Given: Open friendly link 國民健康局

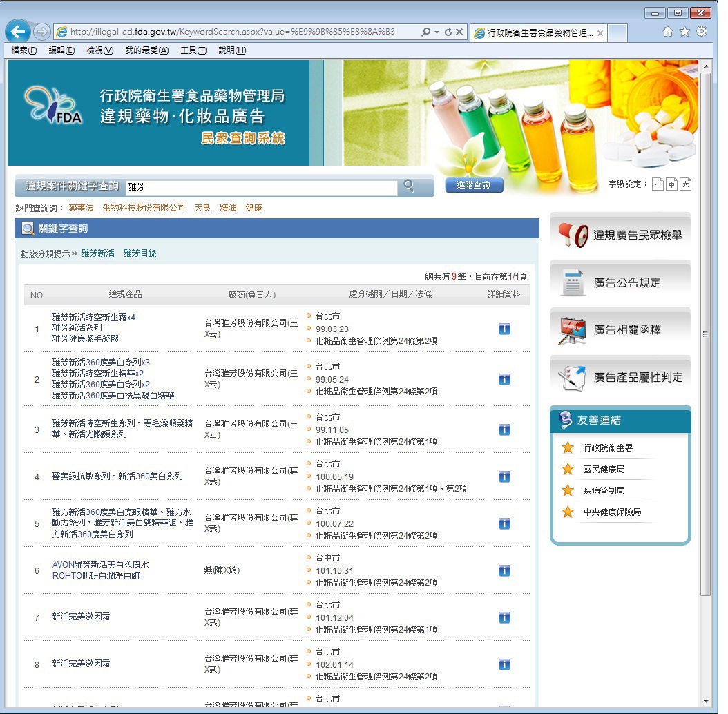Looking at the screenshot, I should point(604,470).
